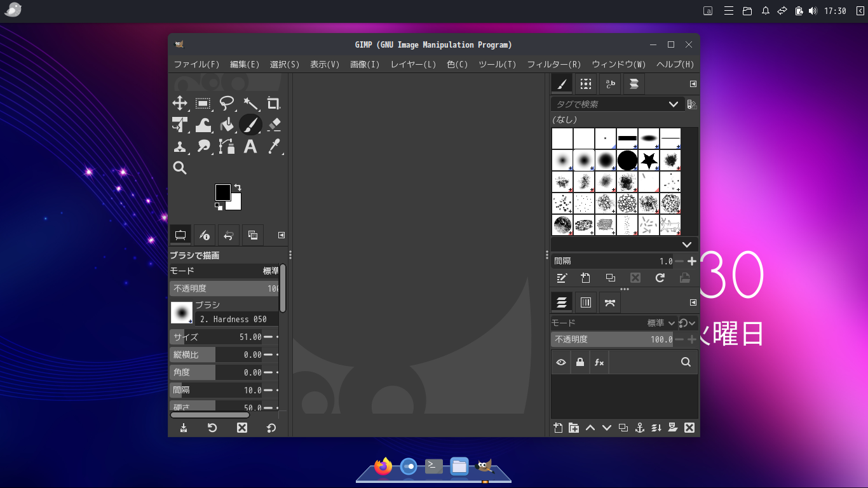Image resolution: width=868 pixels, height=488 pixels.
Task: Open the フィルター(R) menu
Action: [x=553, y=64]
